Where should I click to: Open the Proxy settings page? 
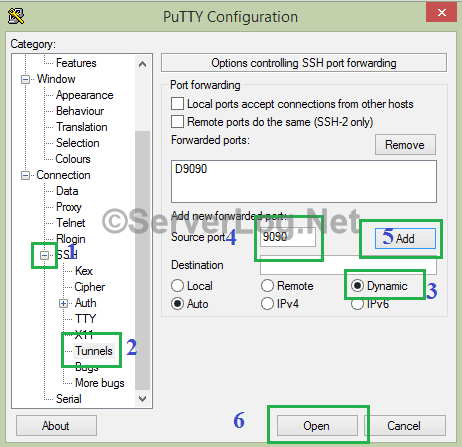point(69,207)
